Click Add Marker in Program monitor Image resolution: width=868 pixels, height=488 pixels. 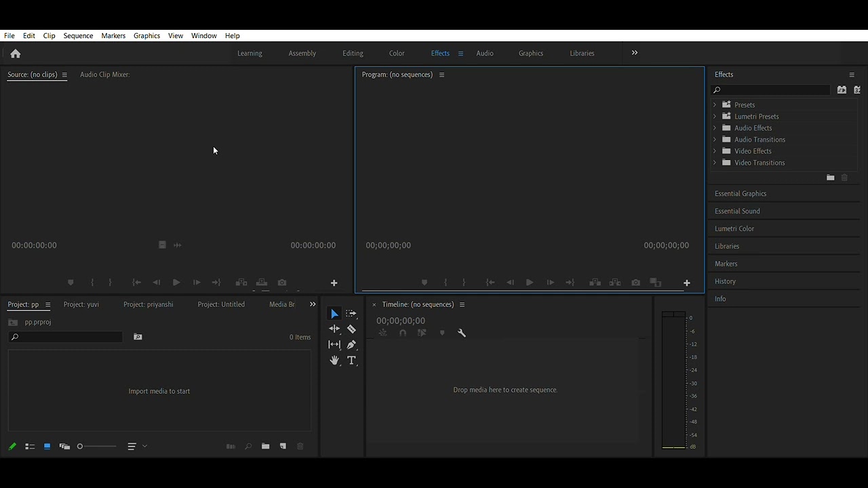tap(425, 283)
